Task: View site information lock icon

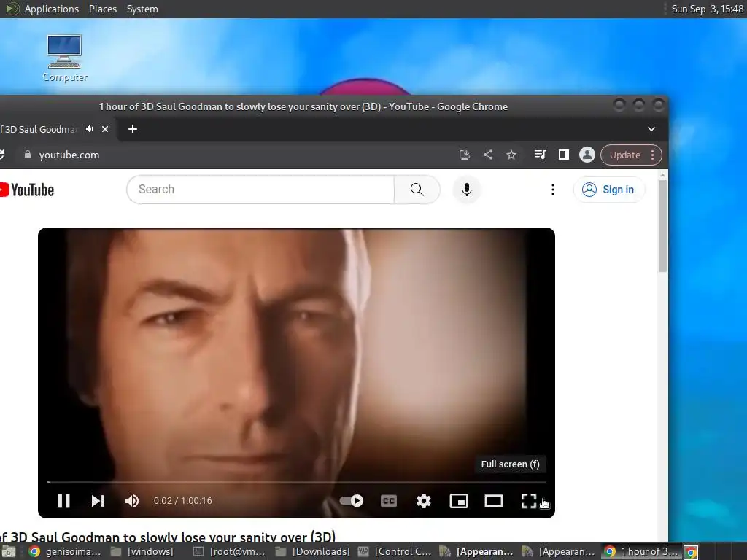Action: [28, 155]
